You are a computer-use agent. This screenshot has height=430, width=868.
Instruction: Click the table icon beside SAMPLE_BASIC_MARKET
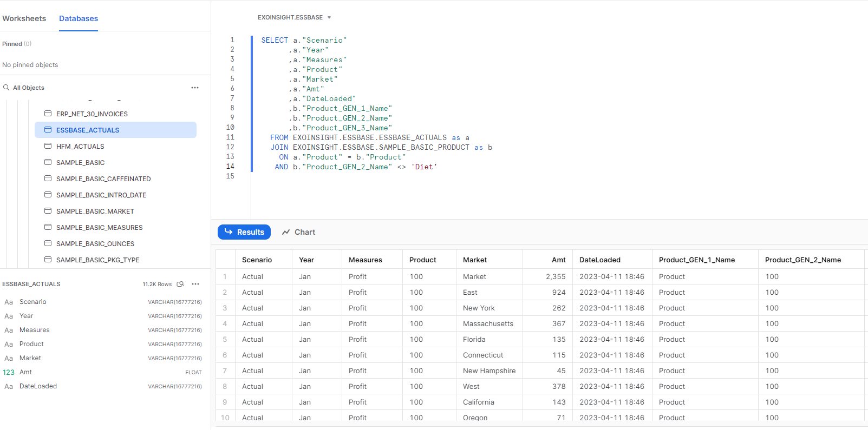pos(48,211)
